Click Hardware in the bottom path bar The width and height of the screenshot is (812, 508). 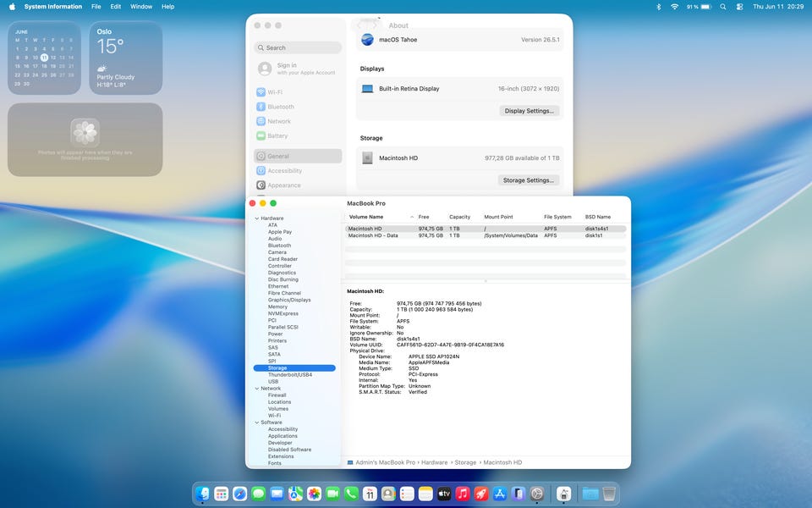[x=435, y=462]
